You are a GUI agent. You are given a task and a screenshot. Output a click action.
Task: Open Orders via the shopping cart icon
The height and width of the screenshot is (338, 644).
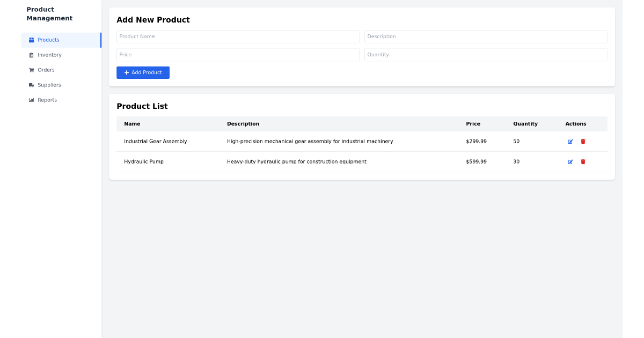point(31,70)
